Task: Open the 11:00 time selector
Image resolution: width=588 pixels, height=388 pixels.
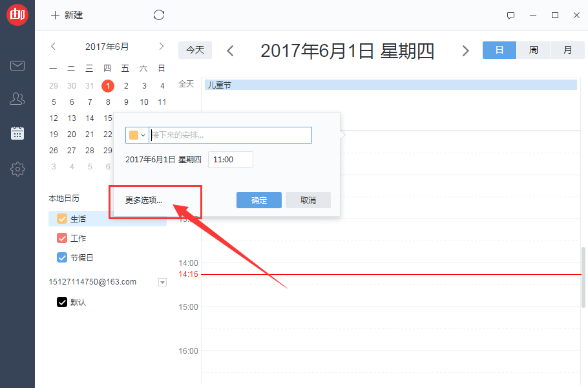Action: click(230, 159)
